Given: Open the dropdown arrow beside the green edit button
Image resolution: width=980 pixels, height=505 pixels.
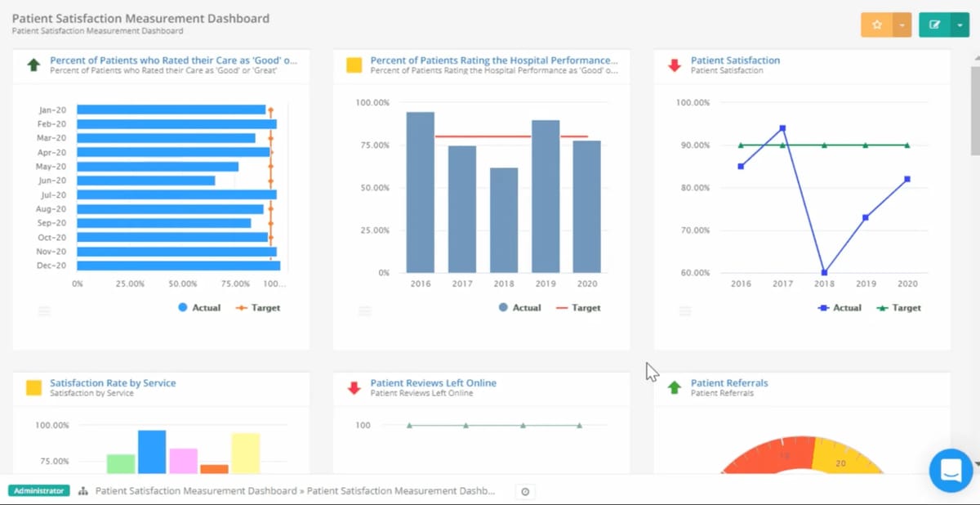Looking at the screenshot, I should tap(959, 25).
